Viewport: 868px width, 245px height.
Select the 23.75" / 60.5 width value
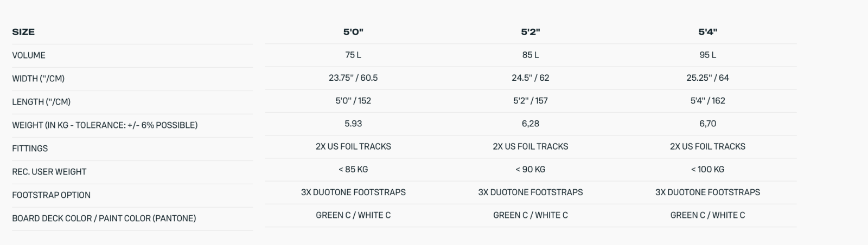pyautogui.click(x=353, y=78)
